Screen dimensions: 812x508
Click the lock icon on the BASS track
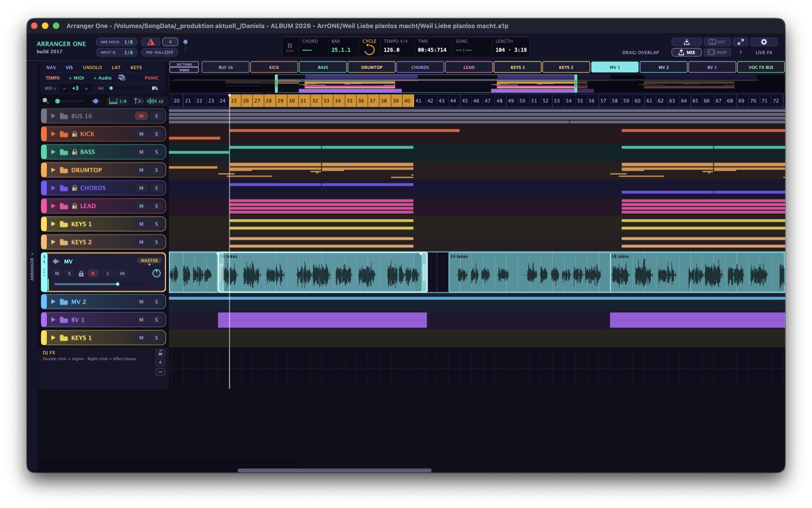click(75, 152)
